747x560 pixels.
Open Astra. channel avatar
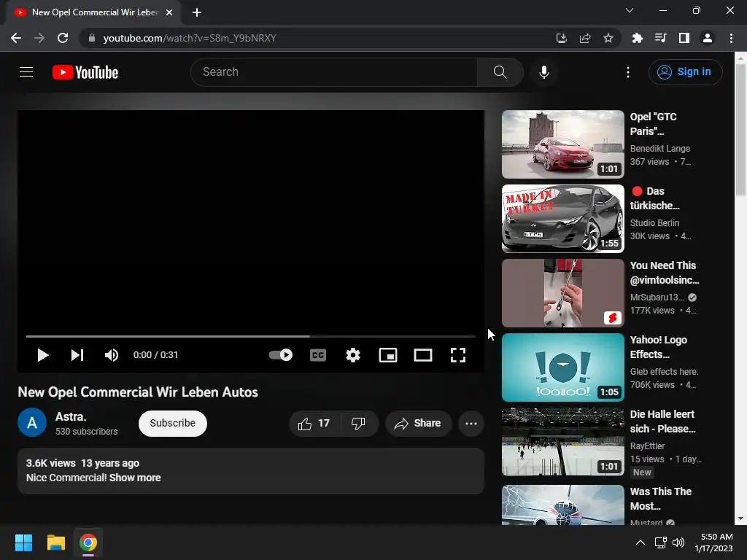[32, 422]
